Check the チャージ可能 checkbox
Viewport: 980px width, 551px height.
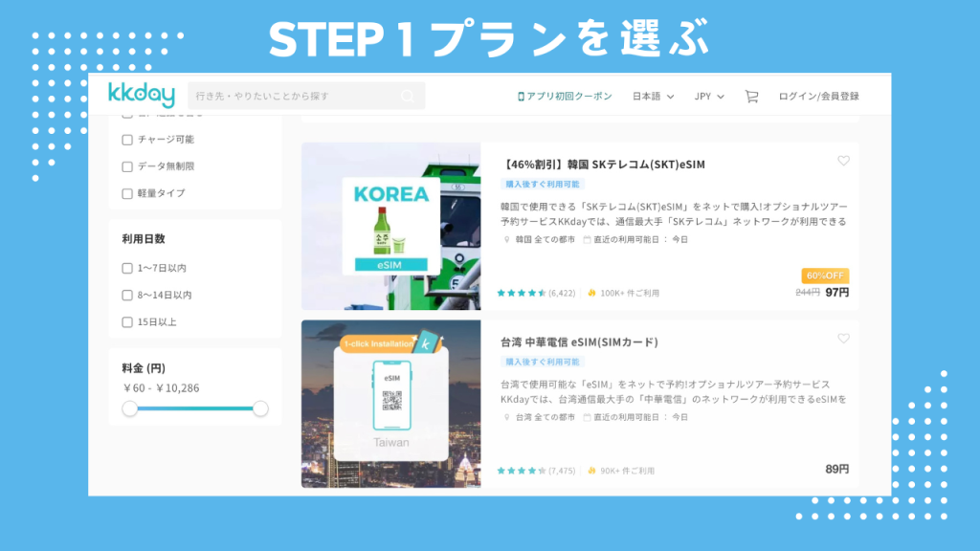point(127,140)
